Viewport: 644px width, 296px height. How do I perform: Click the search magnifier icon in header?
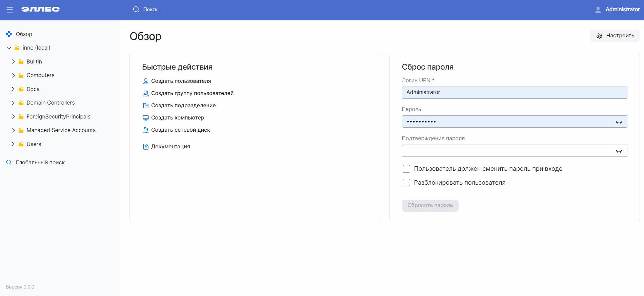pos(136,10)
